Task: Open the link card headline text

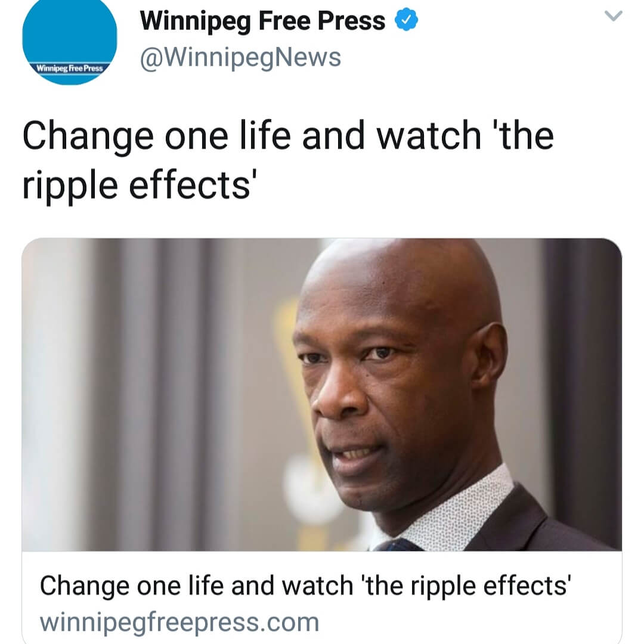Action: [x=305, y=586]
